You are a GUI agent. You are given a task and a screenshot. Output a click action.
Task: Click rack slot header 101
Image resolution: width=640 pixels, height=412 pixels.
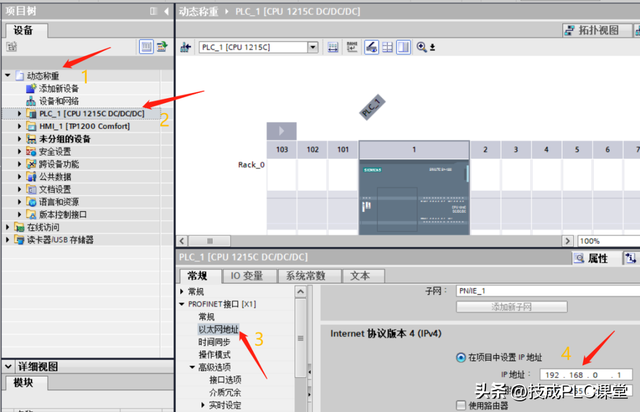(343, 149)
